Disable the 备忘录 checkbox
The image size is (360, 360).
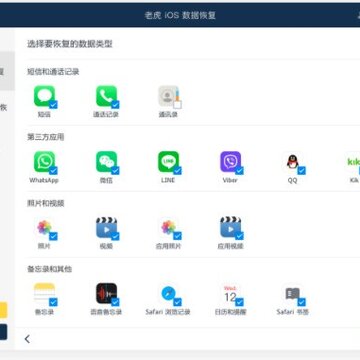pos(53,302)
